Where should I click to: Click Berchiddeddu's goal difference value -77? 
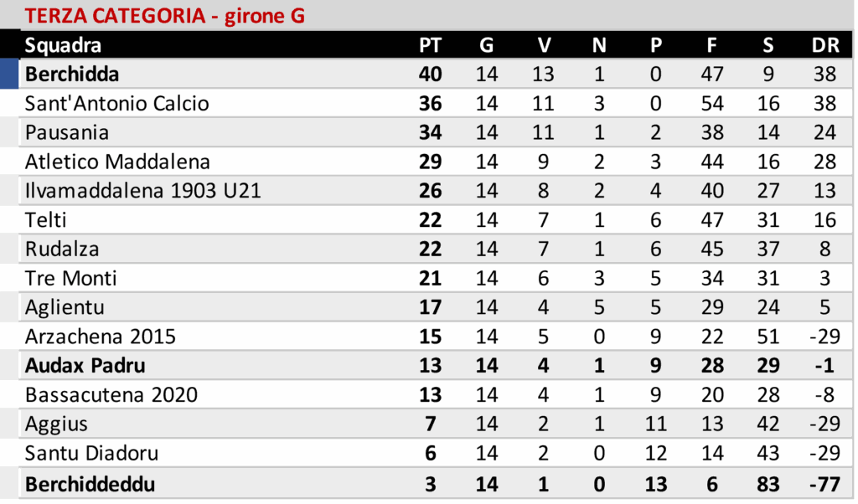pos(825,484)
